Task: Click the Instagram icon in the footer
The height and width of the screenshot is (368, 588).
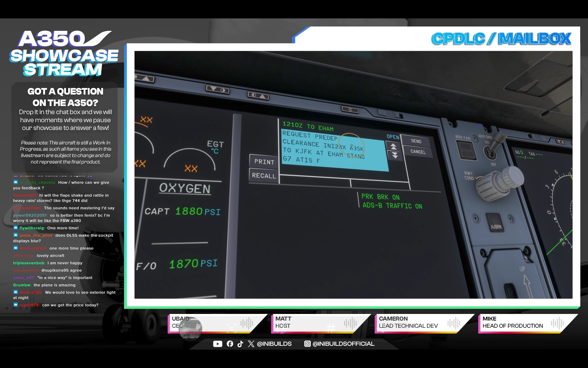Action: (307, 344)
